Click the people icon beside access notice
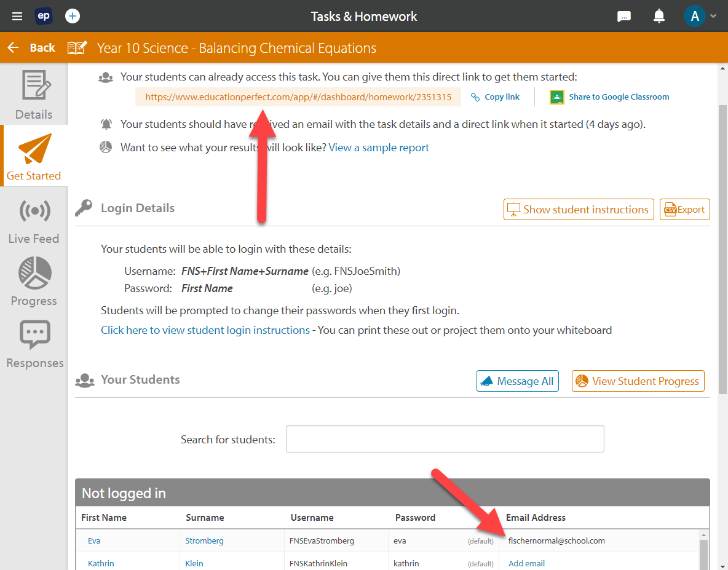 point(106,77)
